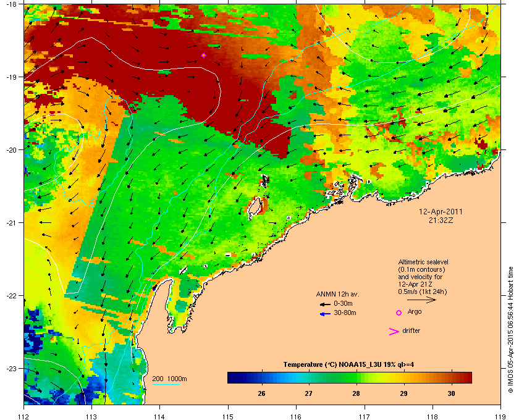
Task: Click the time text 21:32Z
Action: (x=441, y=220)
